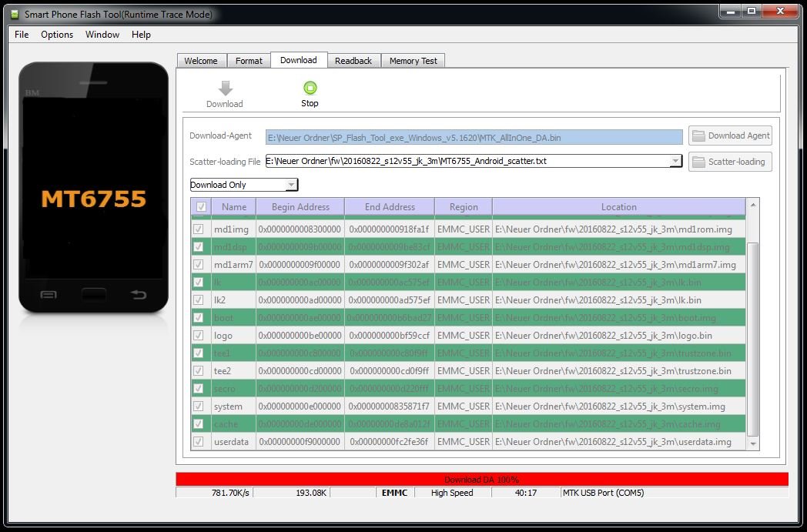Click the Location column header
Viewport: 807px width, 532px height.
coord(619,207)
